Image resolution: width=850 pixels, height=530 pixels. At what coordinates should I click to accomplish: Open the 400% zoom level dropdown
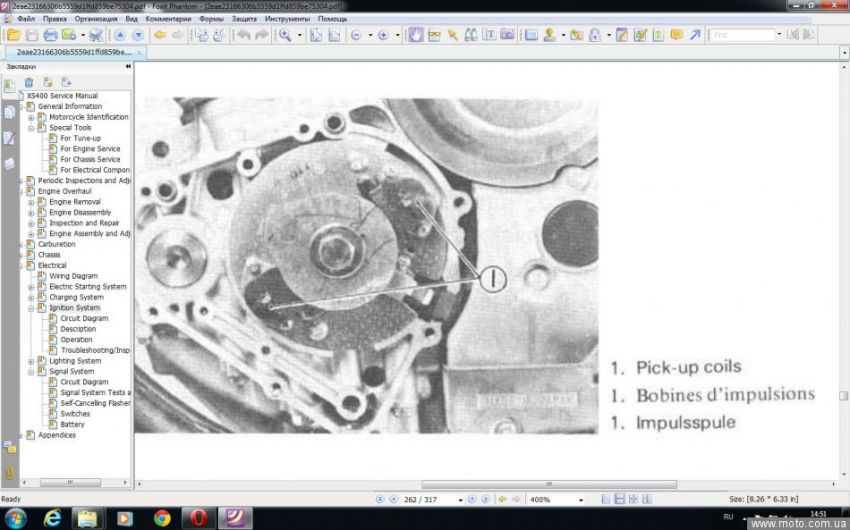tap(581, 500)
